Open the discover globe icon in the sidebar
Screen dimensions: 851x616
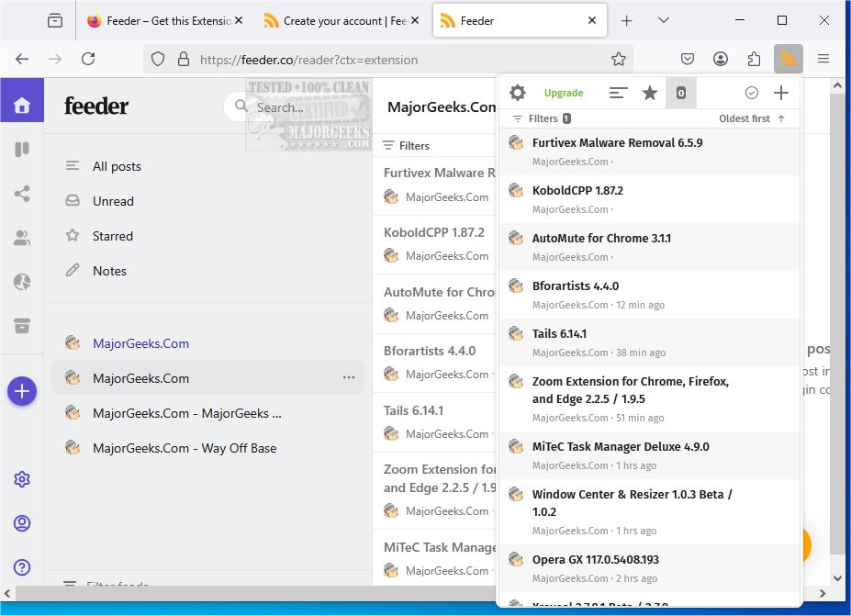tap(21, 282)
